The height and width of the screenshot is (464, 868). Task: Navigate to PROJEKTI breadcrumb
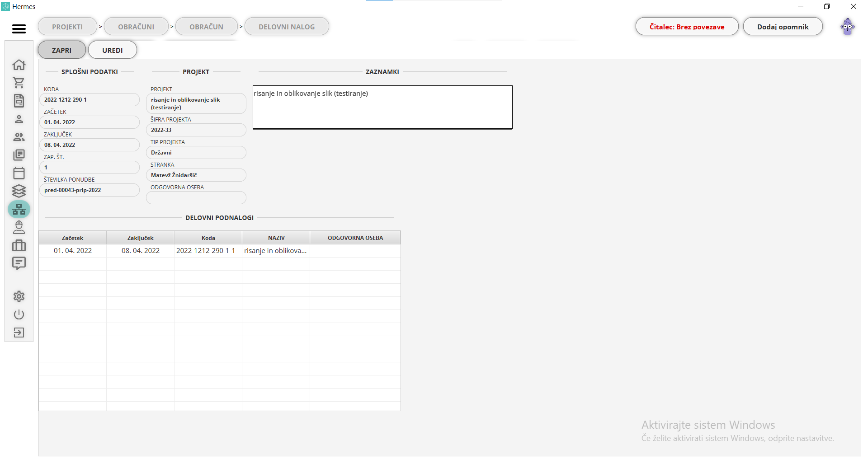click(x=67, y=27)
